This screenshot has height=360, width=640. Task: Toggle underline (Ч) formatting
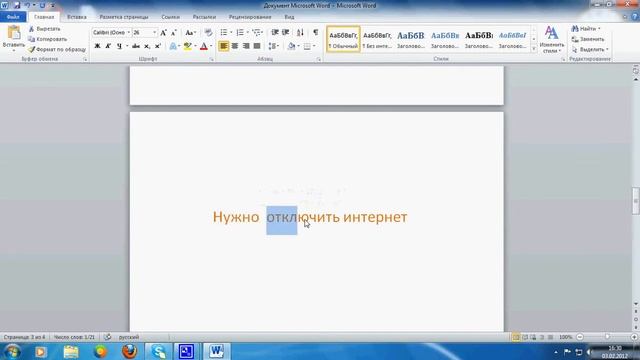(x=119, y=46)
